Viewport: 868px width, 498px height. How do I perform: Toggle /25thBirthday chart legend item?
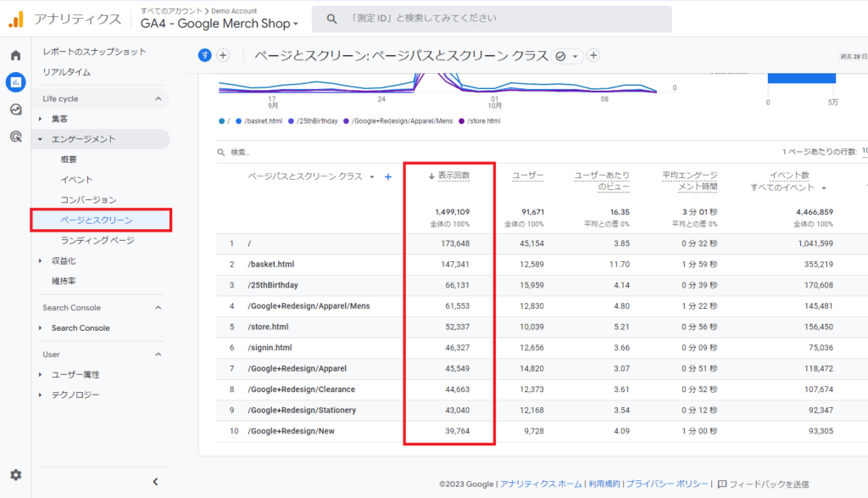[x=313, y=121]
